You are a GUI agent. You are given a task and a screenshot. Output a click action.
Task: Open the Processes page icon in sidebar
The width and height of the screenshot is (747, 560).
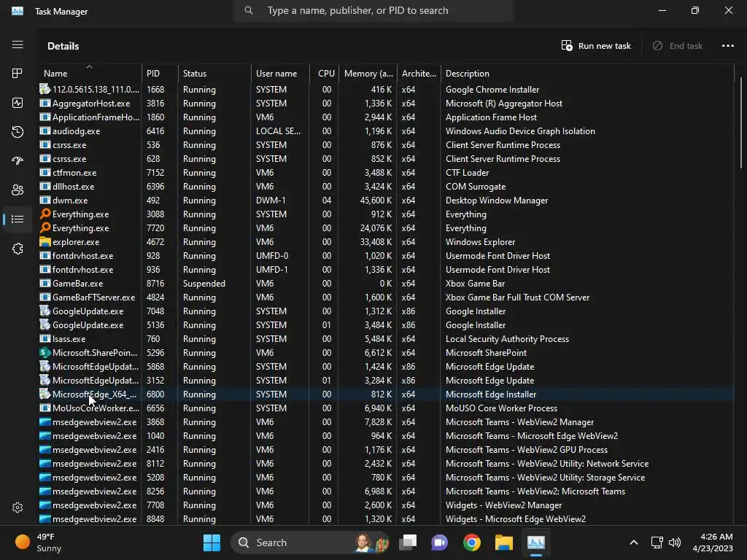[x=18, y=74]
